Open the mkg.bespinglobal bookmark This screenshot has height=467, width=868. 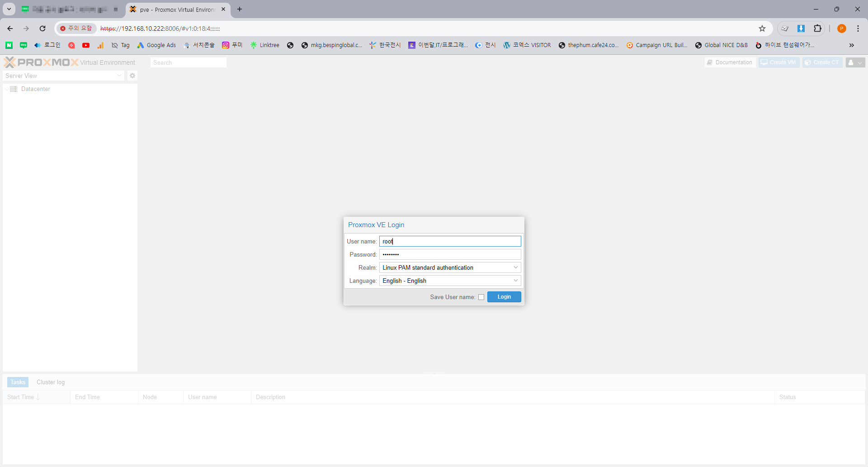pos(332,45)
